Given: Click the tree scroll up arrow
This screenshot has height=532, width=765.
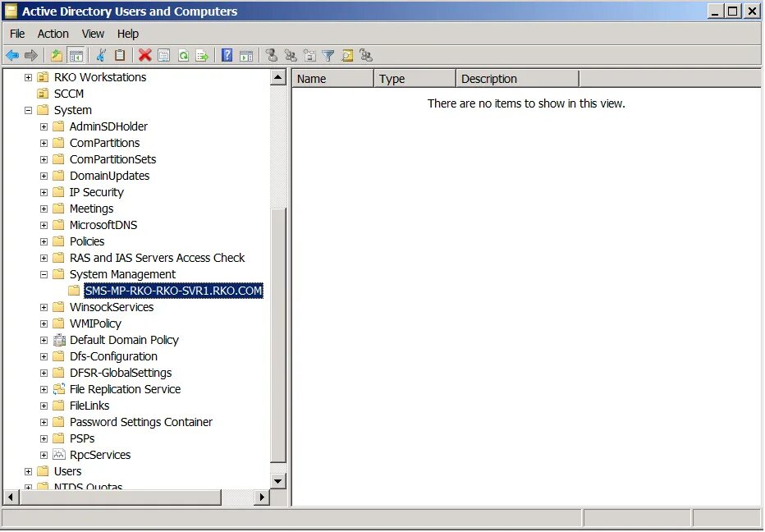Looking at the screenshot, I should tap(278, 78).
